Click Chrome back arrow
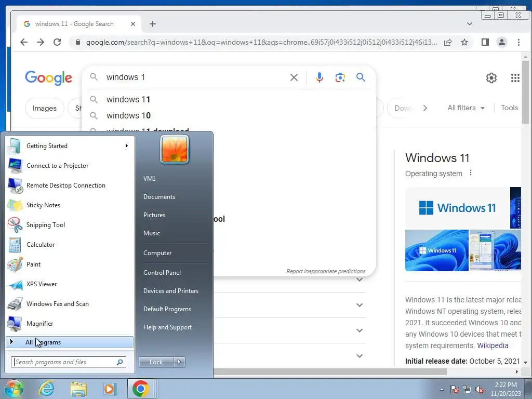The height and width of the screenshot is (399, 532). tap(24, 42)
